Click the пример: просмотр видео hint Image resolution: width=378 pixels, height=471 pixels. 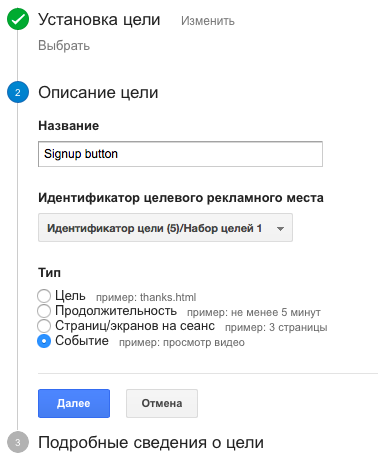(x=182, y=343)
